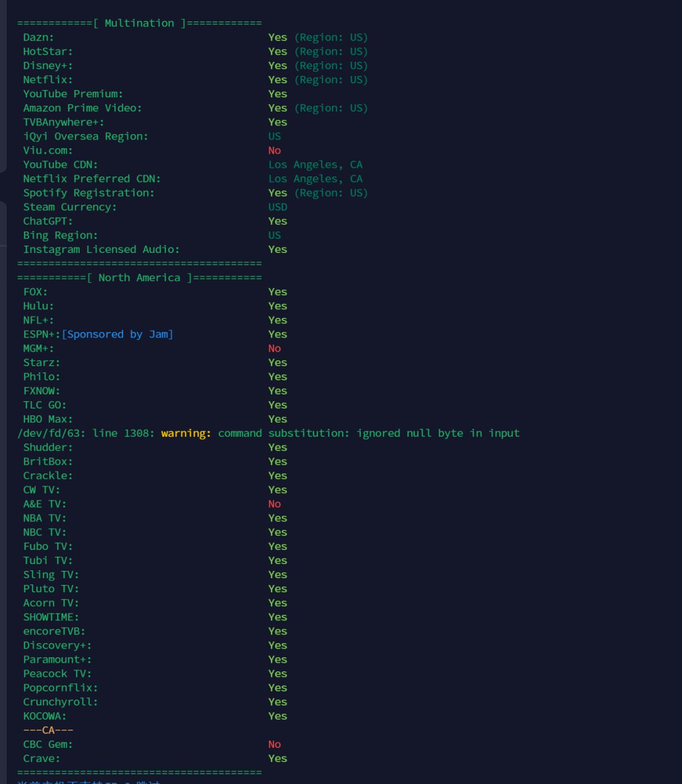
Task: Select the "Bing Region:" label
Action: point(61,235)
